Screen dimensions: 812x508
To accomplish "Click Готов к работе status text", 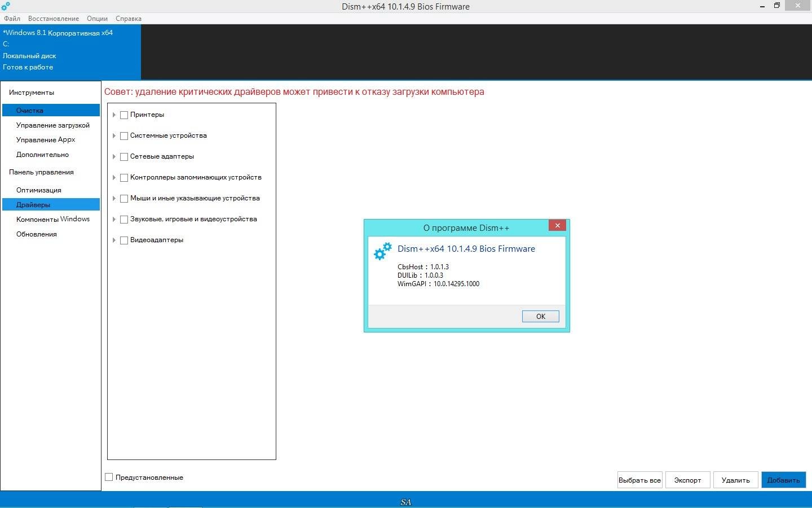I will pyautogui.click(x=28, y=67).
